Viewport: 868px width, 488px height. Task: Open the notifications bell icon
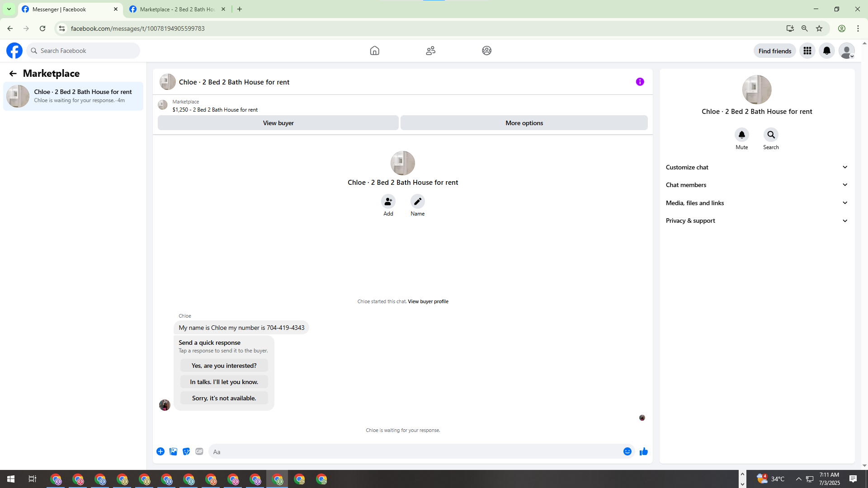pos(826,51)
